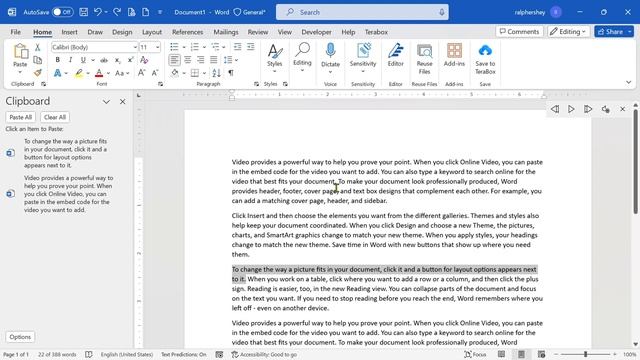Open Change Case Aa dropdown
The width and height of the screenshot is (640, 360).
click(122, 73)
